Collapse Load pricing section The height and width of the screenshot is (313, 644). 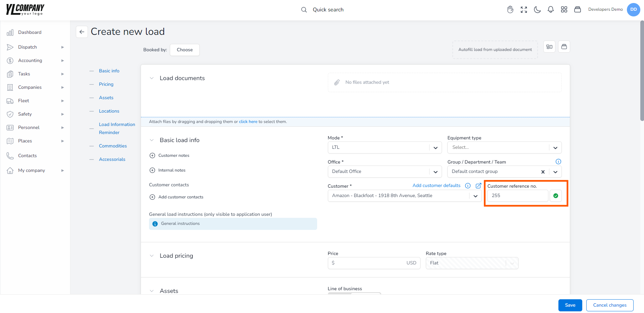point(152,256)
